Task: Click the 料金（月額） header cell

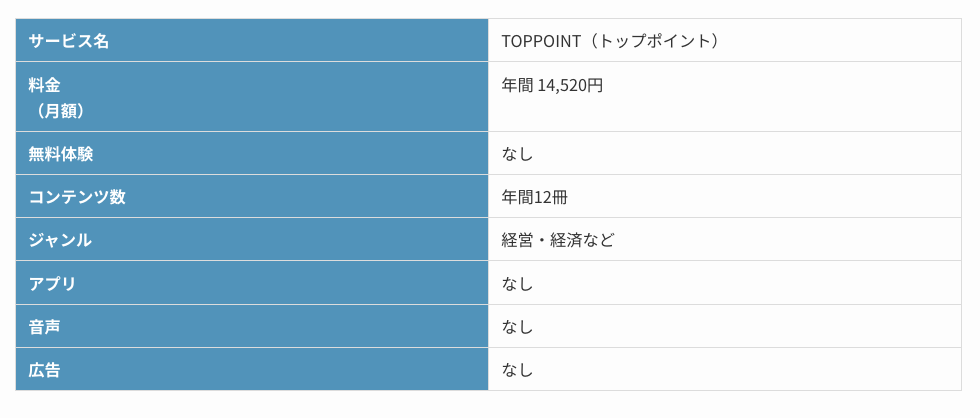Action: coord(252,97)
